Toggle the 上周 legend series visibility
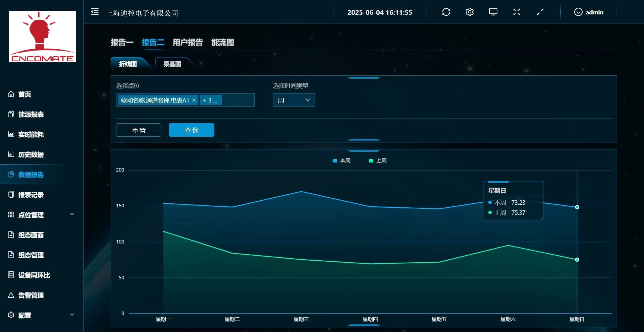The width and height of the screenshot is (644, 332). [378, 160]
